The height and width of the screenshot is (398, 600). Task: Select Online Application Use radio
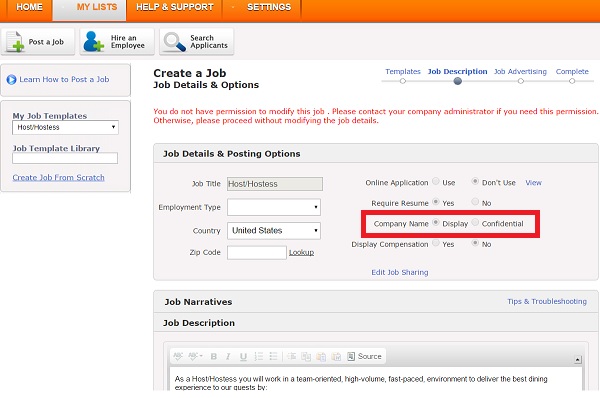coord(436,181)
